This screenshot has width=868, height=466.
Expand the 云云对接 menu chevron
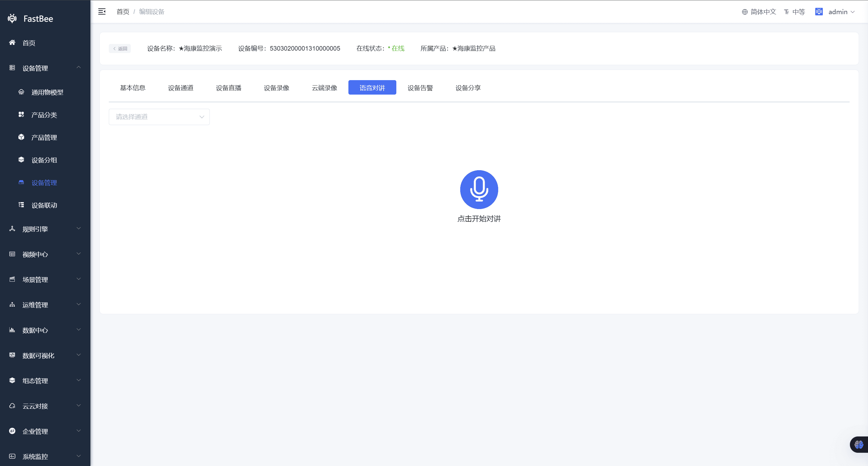(x=78, y=405)
